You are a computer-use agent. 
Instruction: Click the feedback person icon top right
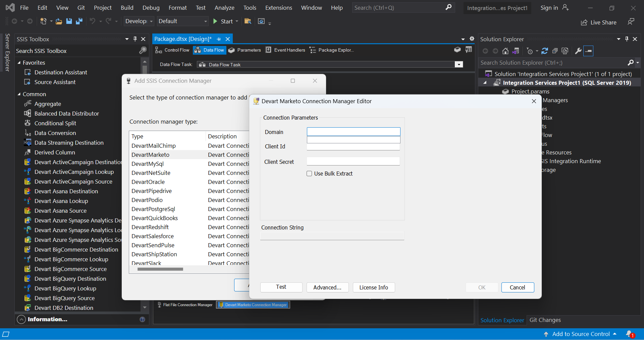point(631,22)
